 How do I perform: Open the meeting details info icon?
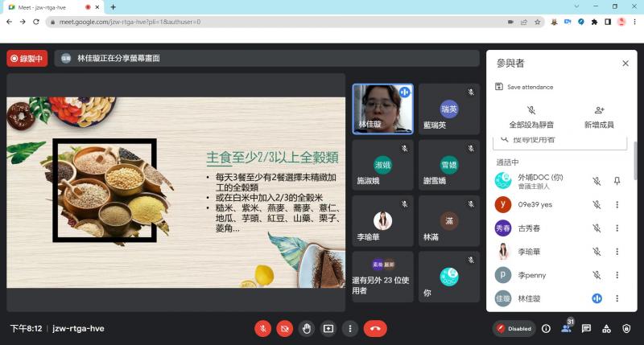coord(546,328)
